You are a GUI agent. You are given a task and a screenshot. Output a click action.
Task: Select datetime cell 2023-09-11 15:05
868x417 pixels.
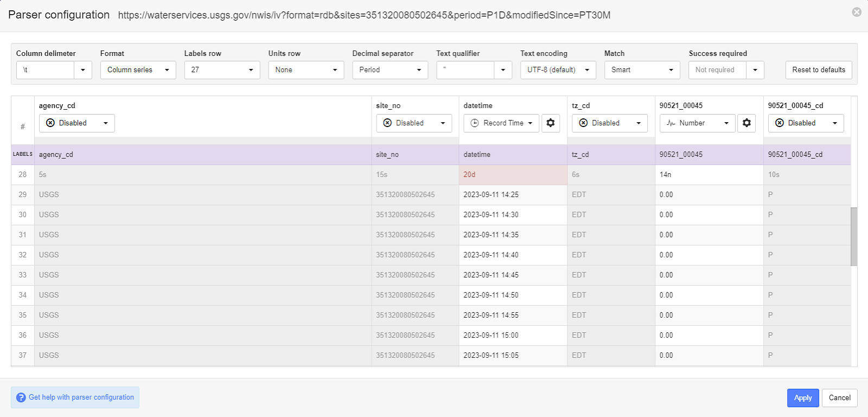point(513,356)
